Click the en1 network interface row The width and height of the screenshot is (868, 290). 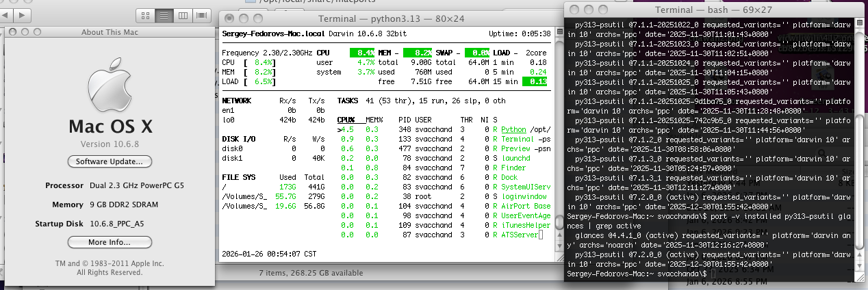(x=274, y=110)
